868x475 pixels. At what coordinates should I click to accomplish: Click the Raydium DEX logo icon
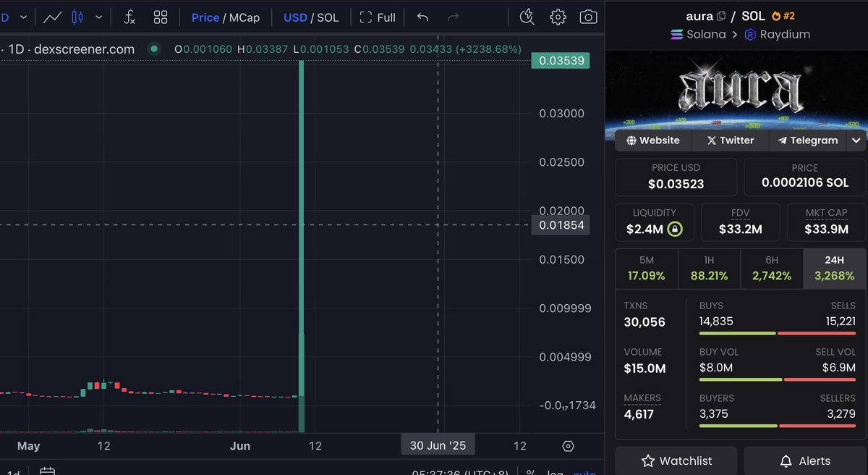click(750, 34)
